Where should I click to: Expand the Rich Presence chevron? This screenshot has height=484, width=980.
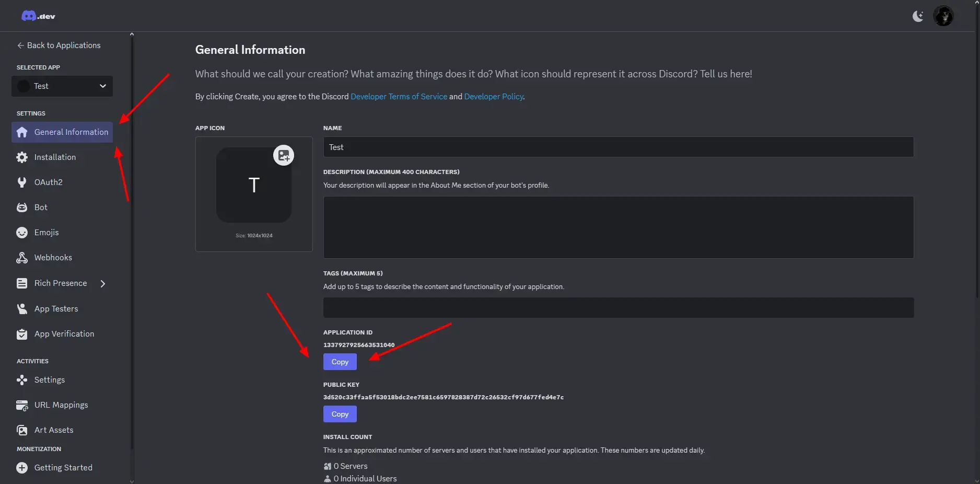point(103,283)
